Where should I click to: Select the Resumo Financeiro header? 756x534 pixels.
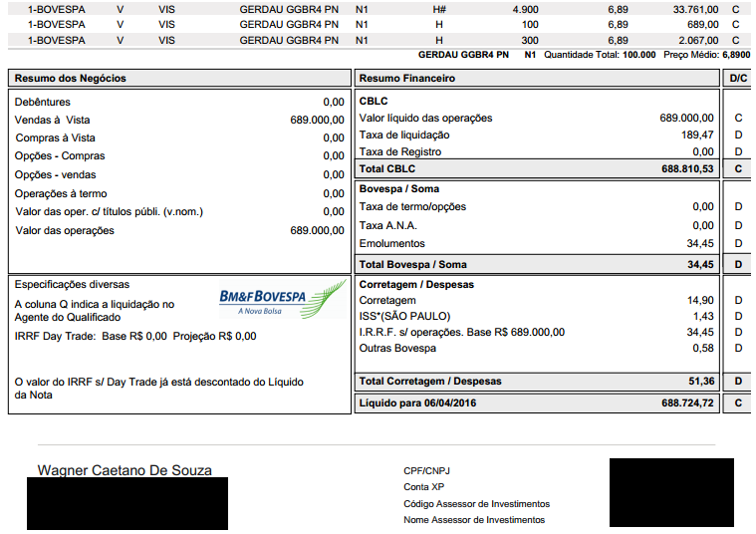click(406, 78)
